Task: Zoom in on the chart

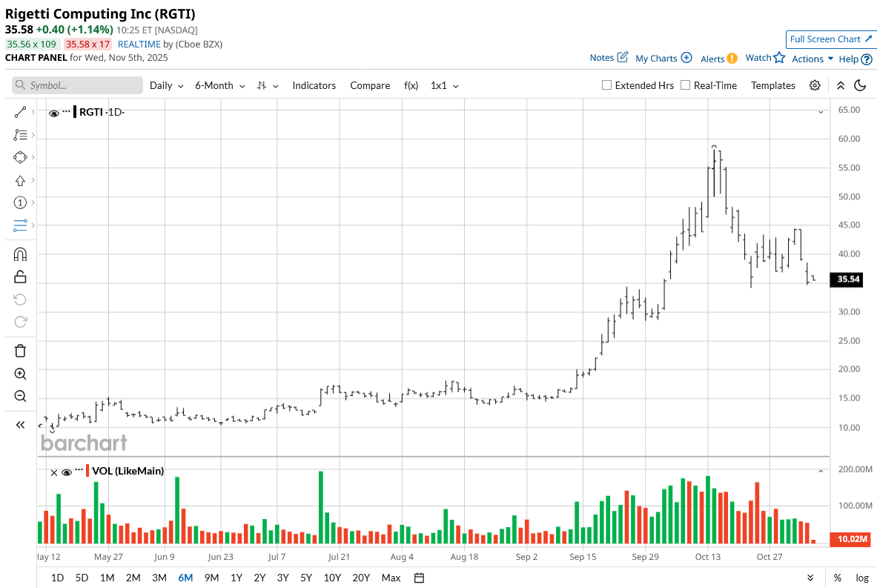Action: point(20,374)
